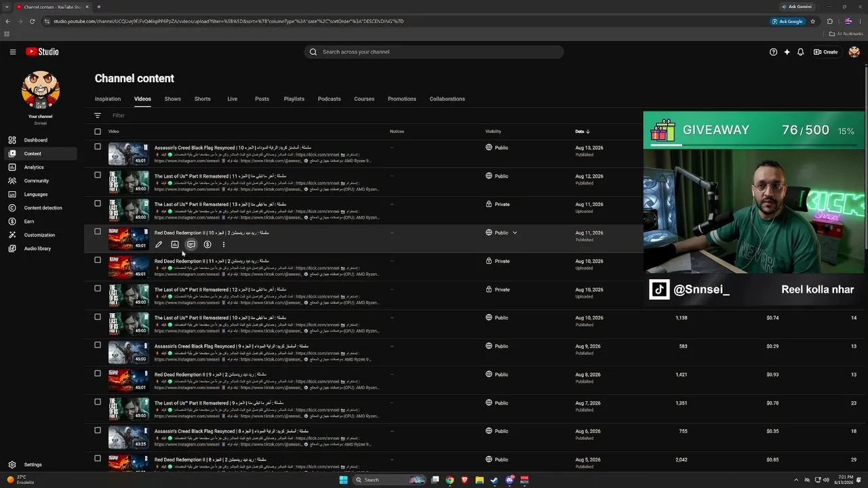Go to Community in the sidebar

pos(41,181)
